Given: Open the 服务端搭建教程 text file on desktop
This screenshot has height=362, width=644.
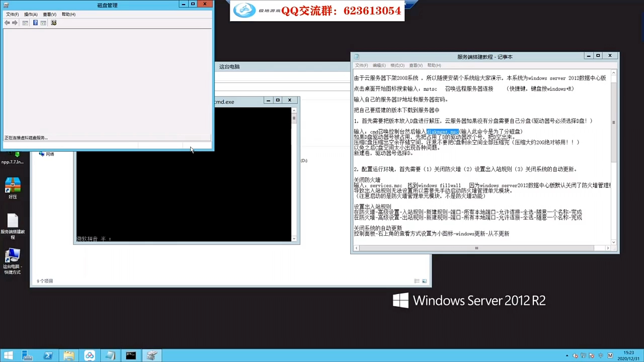Looking at the screenshot, I should point(13,226).
